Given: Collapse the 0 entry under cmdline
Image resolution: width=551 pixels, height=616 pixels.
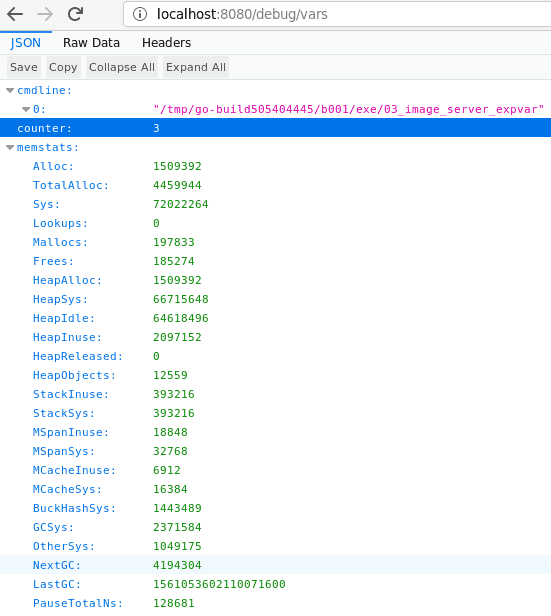Looking at the screenshot, I should click(26, 110).
